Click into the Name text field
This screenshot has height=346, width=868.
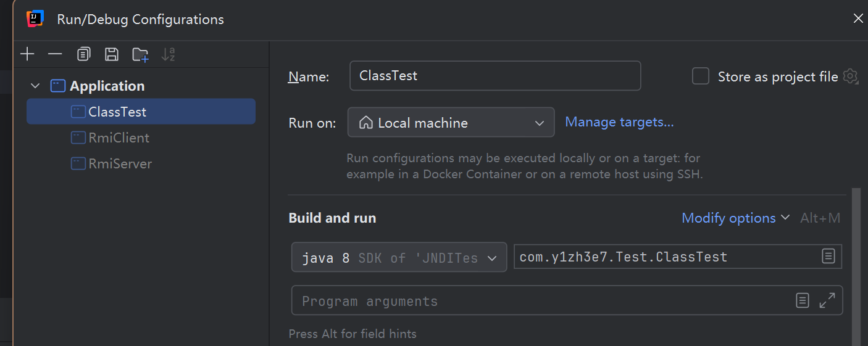[495, 76]
